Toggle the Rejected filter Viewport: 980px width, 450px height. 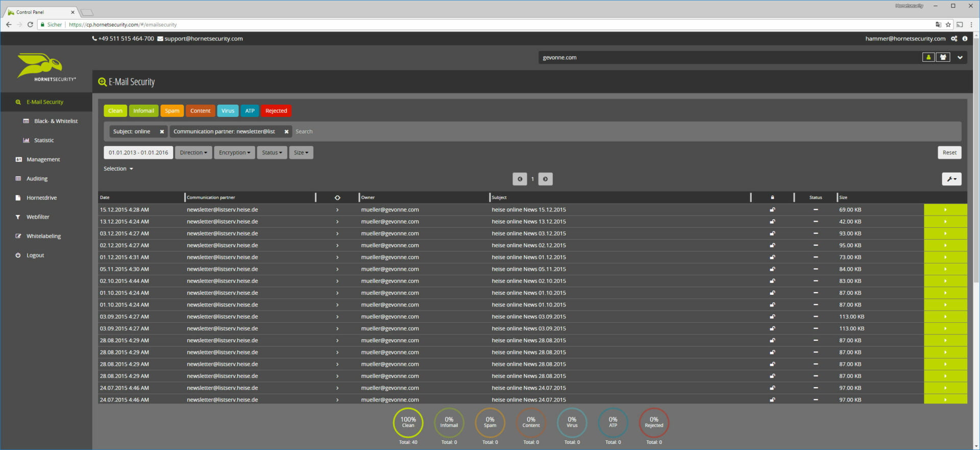[x=276, y=111]
